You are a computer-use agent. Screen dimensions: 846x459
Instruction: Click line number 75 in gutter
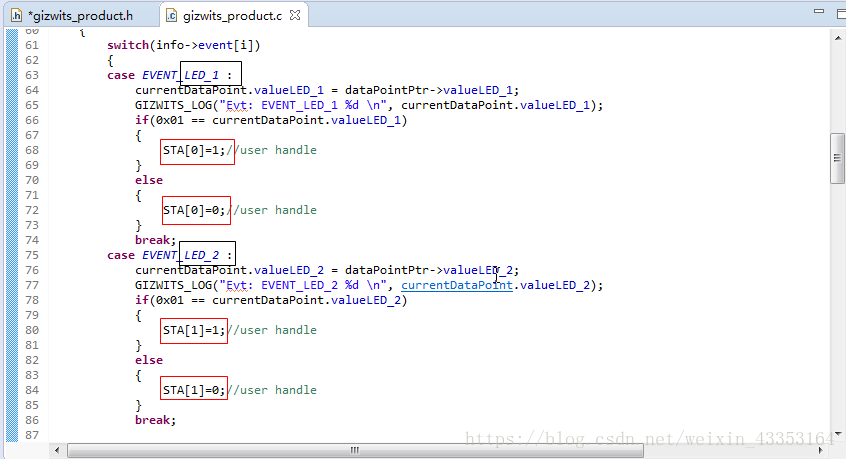(x=32, y=255)
